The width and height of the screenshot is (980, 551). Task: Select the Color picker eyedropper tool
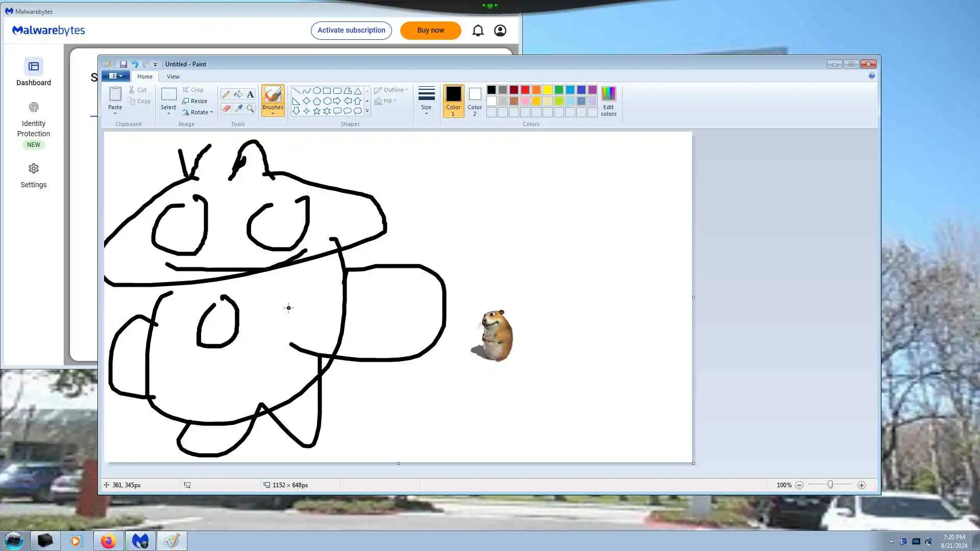[x=238, y=108]
